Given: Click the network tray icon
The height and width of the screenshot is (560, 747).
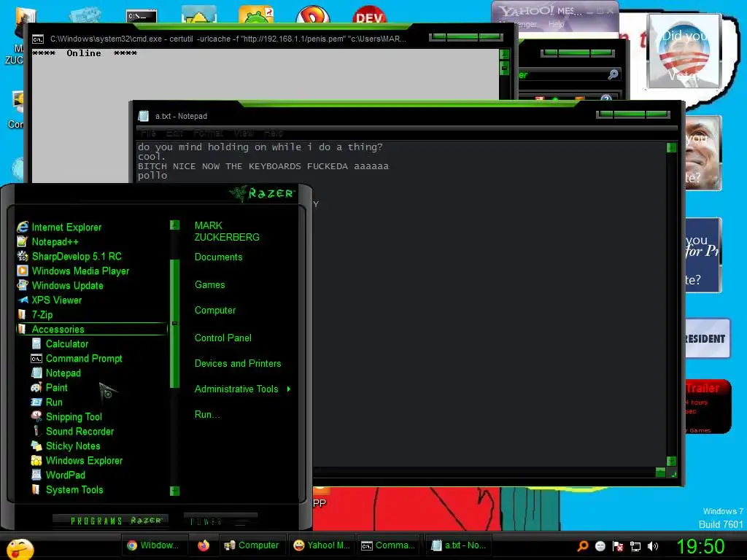Looking at the screenshot, I should click(635, 546).
